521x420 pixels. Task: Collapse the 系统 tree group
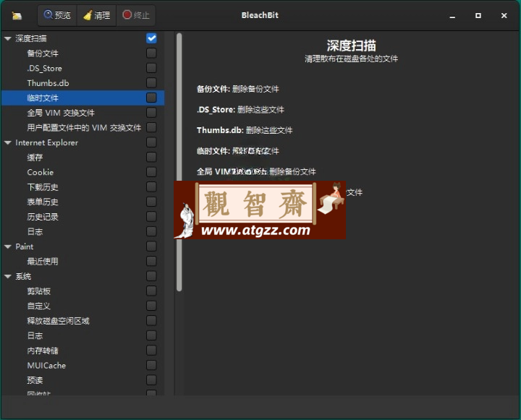coord(8,276)
